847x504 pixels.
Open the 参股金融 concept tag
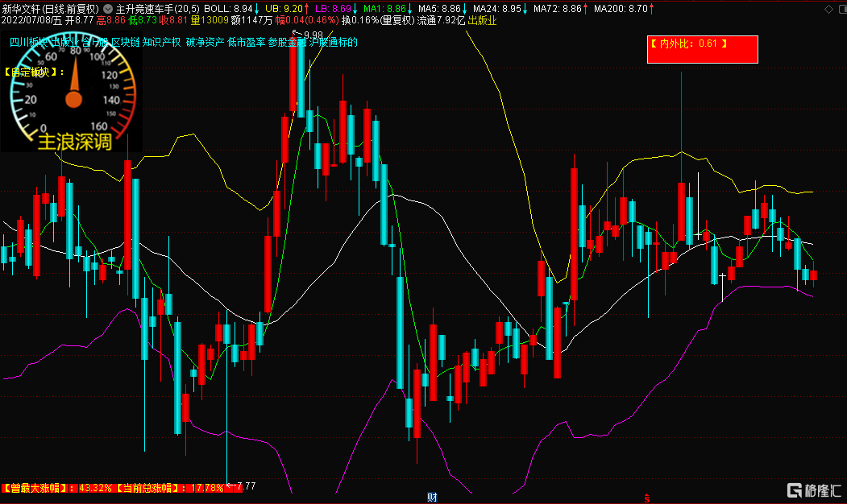tap(288, 42)
